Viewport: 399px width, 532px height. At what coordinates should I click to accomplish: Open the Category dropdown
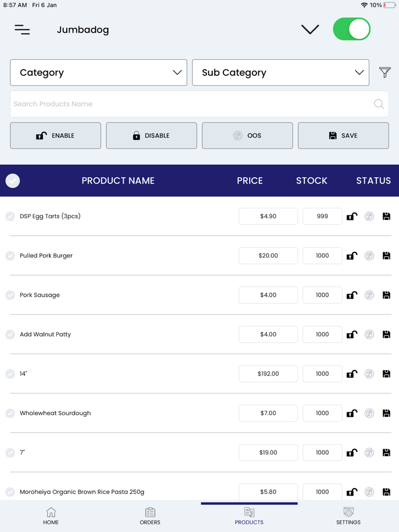pos(98,72)
